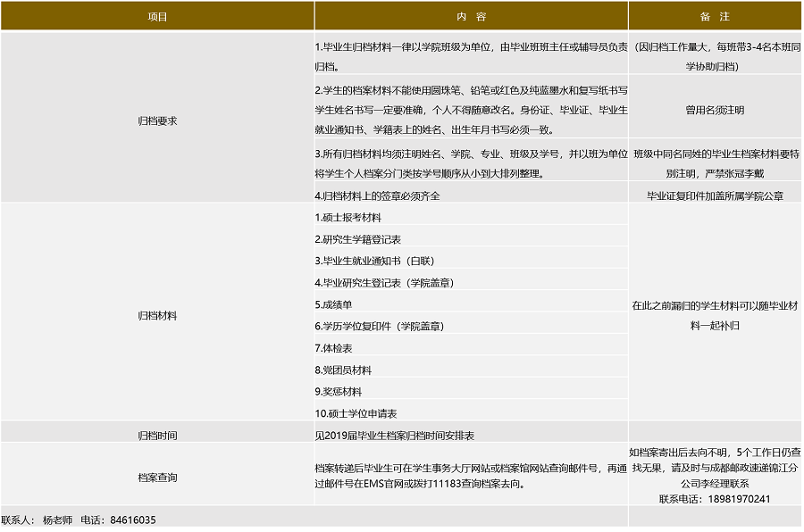Viewport: 804px width, 532px height.
Task: Select item 5.成绩单
Action: click(333, 304)
